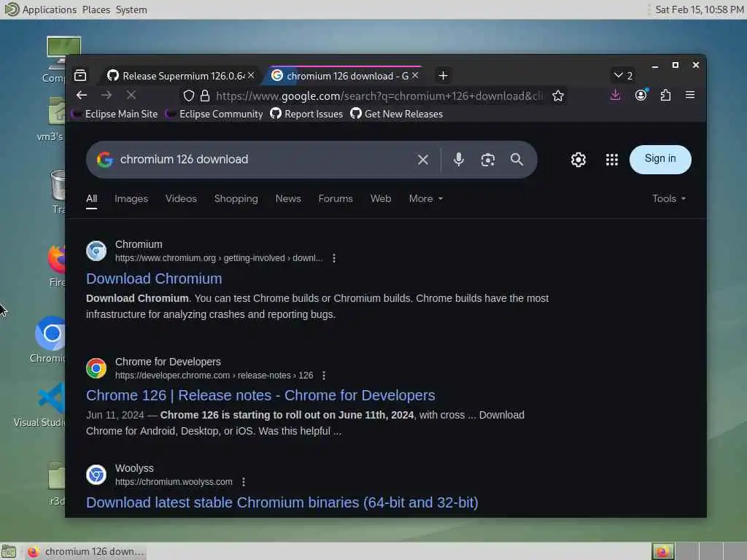Open the Firefox account icon

pos(640,95)
